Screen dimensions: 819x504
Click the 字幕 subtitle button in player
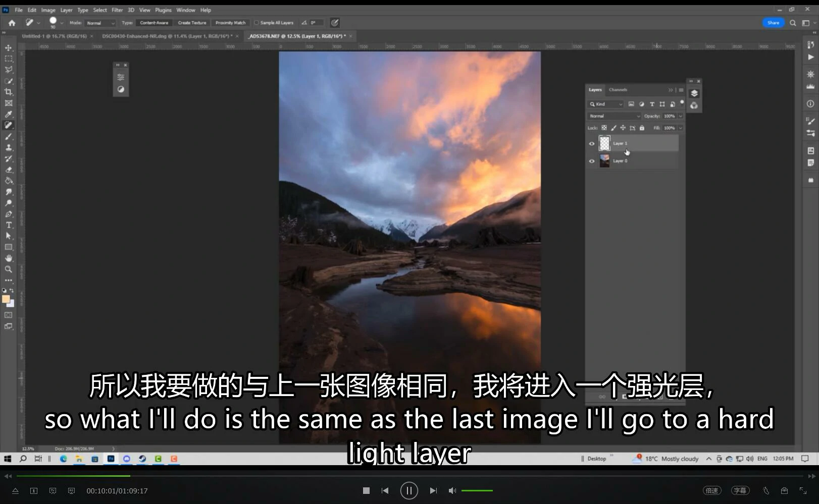coord(740,490)
